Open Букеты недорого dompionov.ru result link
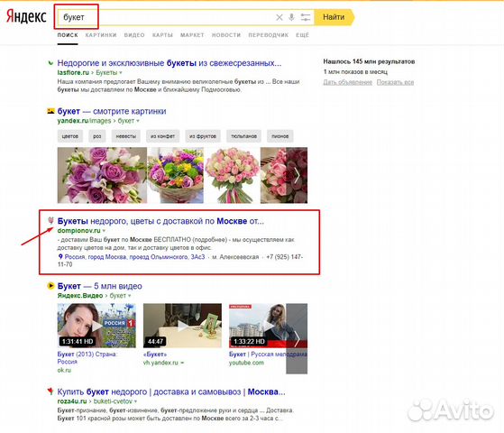The height and width of the screenshot is (433, 504). [x=160, y=221]
